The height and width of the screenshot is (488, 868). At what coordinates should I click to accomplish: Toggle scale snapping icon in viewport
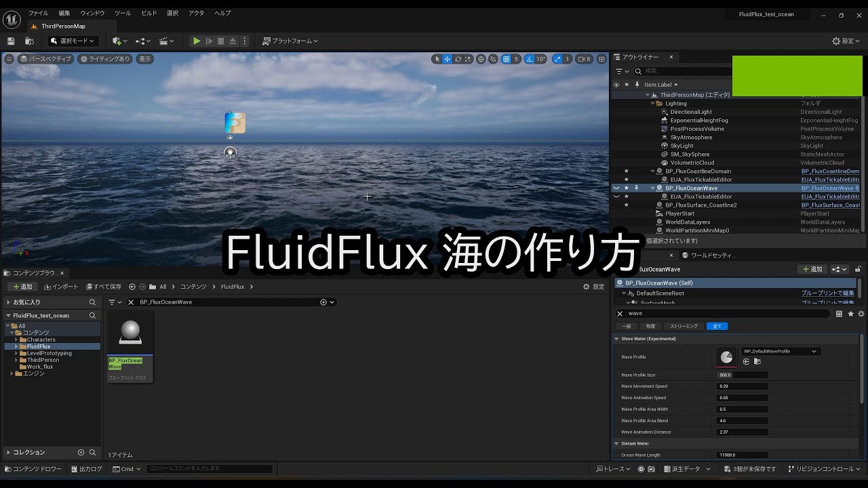tap(558, 59)
